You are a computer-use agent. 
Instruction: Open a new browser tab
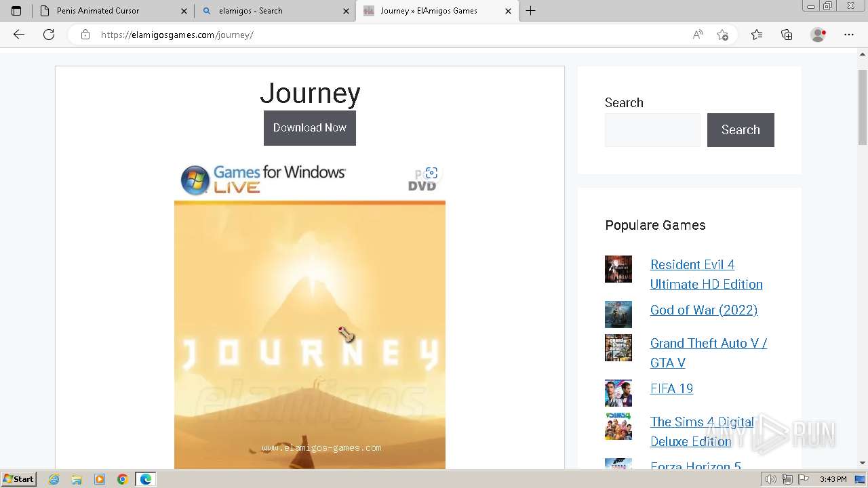point(530,11)
